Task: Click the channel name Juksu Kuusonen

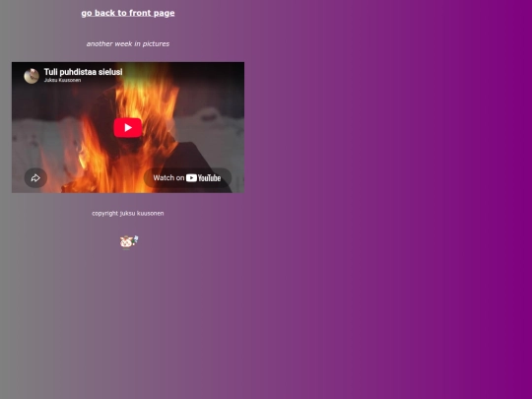Action: (x=62, y=81)
